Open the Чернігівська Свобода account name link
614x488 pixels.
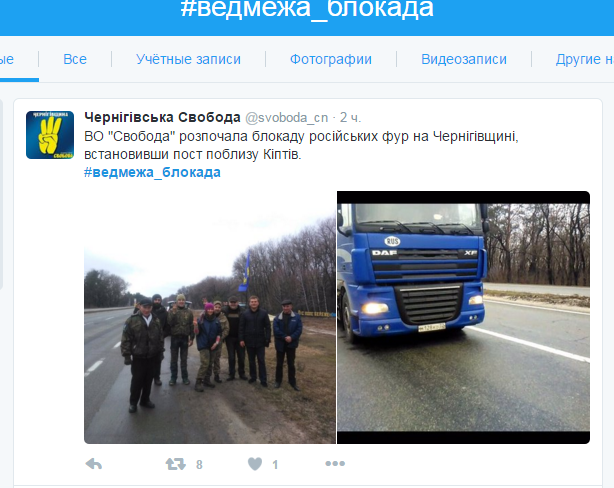tap(162, 117)
